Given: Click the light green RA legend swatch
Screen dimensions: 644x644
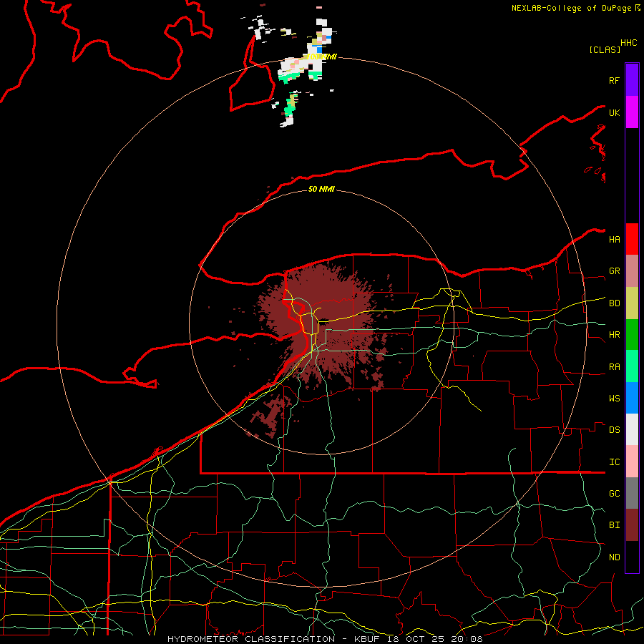Looking at the screenshot, I should coord(632,366).
